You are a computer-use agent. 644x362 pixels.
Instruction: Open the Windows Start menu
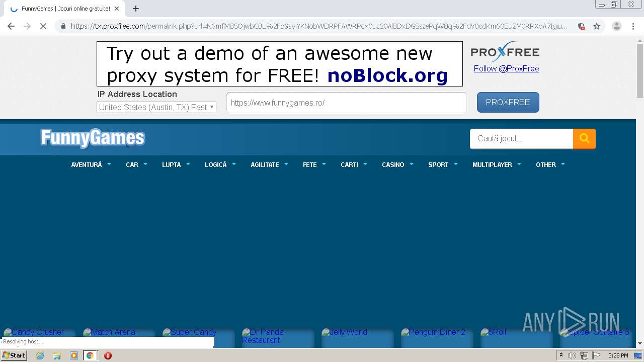[14, 355]
